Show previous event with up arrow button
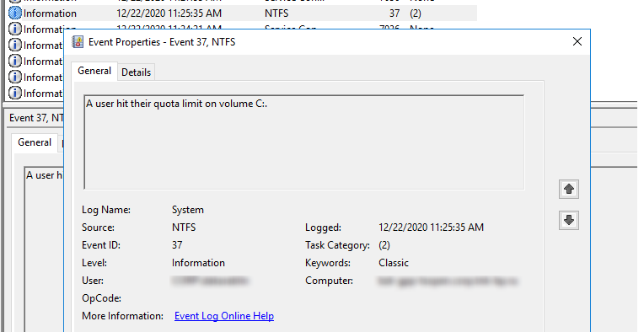This screenshot has width=644, height=332. (x=568, y=190)
